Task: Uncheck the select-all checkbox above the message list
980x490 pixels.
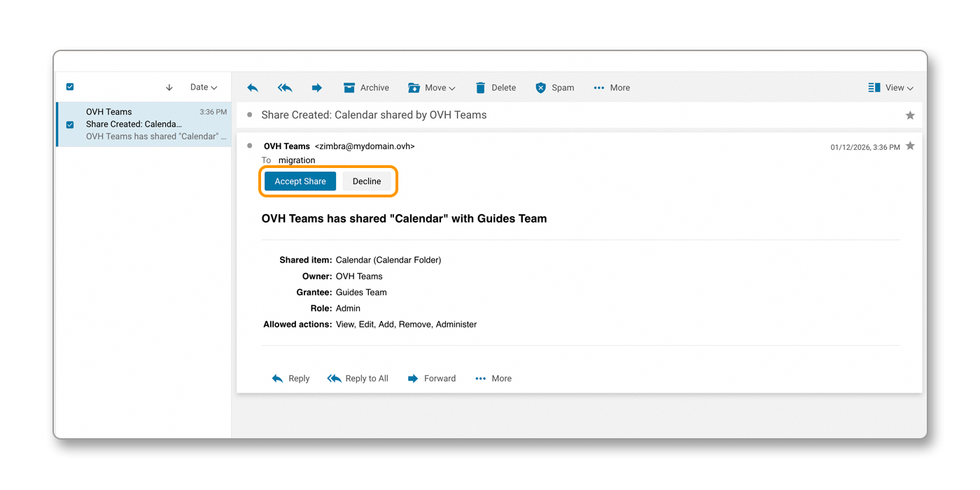Action: pyautogui.click(x=69, y=87)
